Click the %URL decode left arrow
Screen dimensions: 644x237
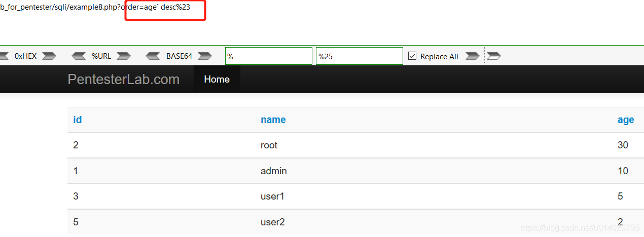tap(79, 56)
